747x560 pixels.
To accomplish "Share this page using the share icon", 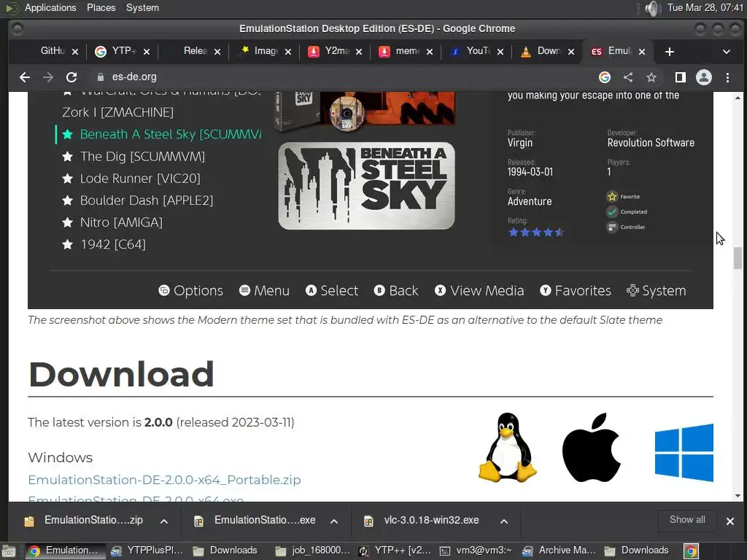I will 628,77.
